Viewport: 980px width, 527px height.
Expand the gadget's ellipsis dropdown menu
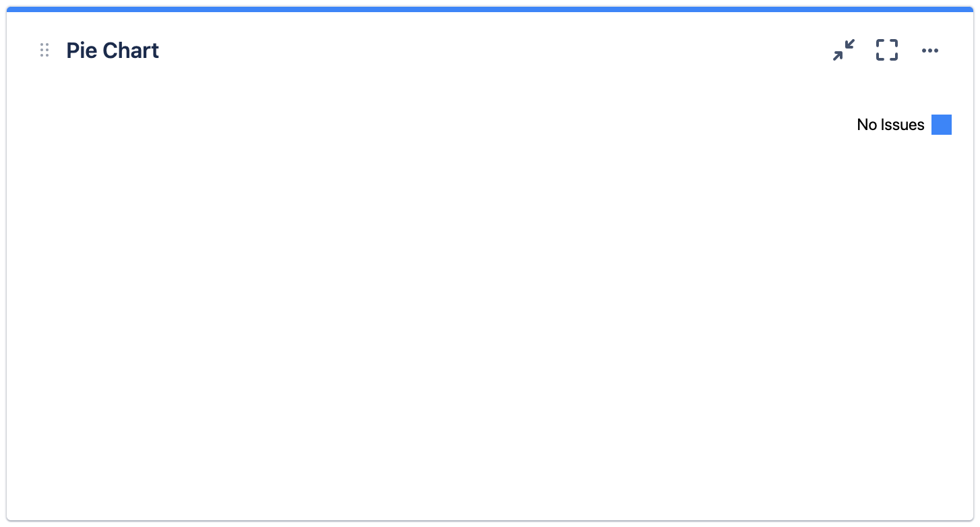tap(930, 51)
